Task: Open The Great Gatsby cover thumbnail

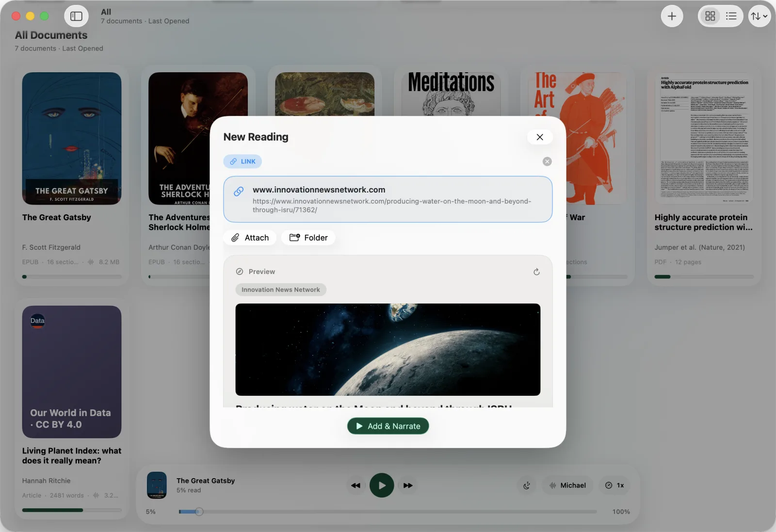Action: (x=72, y=139)
